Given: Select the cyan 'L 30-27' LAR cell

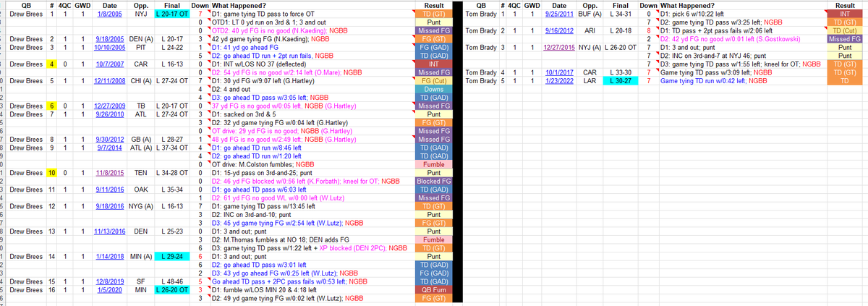Looking at the screenshot, I should pos(620,80).
